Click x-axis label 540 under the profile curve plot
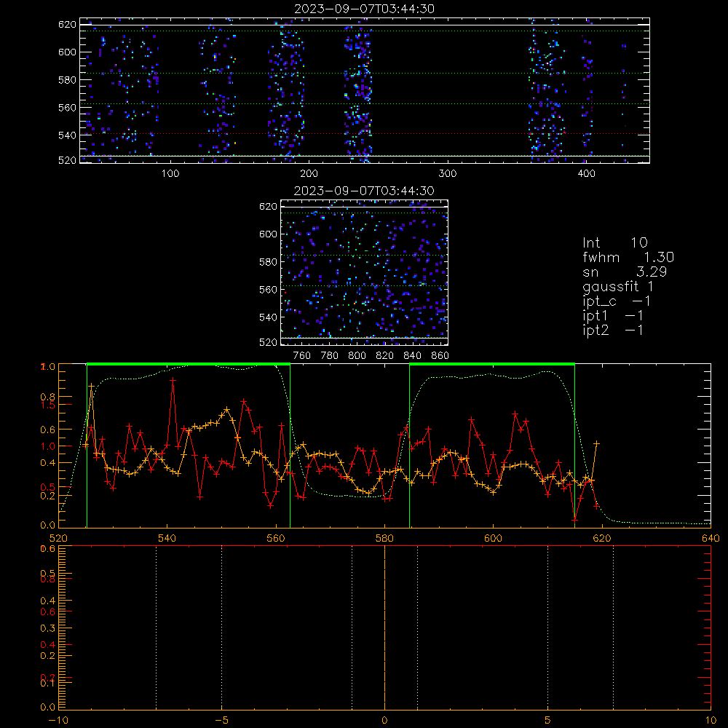Screen dimensions: 728x728 pos(167,539)
